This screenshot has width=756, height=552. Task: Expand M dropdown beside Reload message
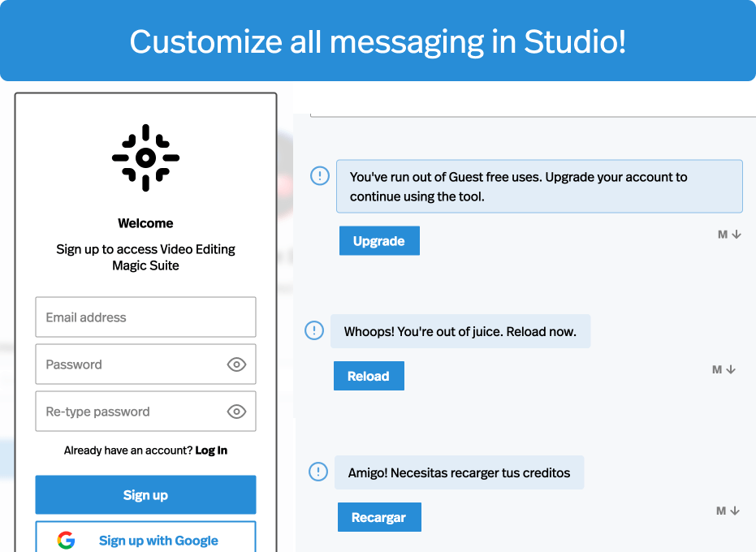point(724,369)
